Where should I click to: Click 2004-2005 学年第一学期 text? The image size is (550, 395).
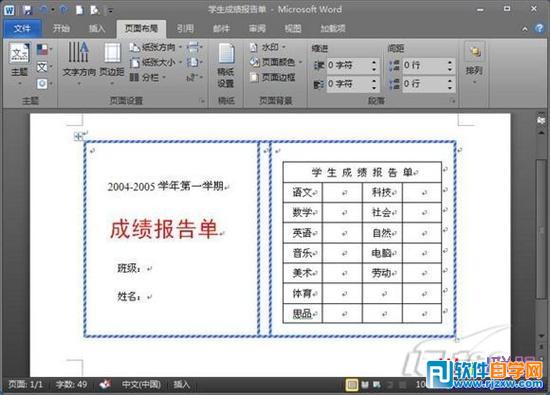[166, 186]
